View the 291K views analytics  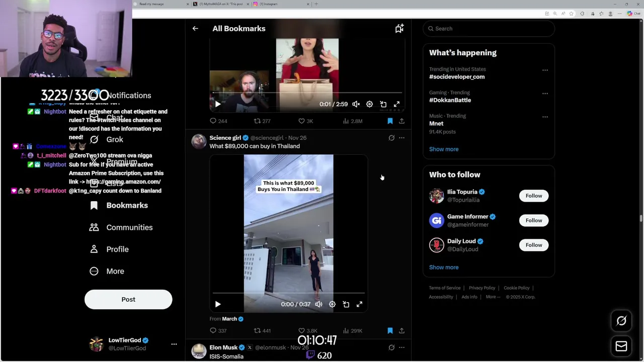[x=352, y=331]
